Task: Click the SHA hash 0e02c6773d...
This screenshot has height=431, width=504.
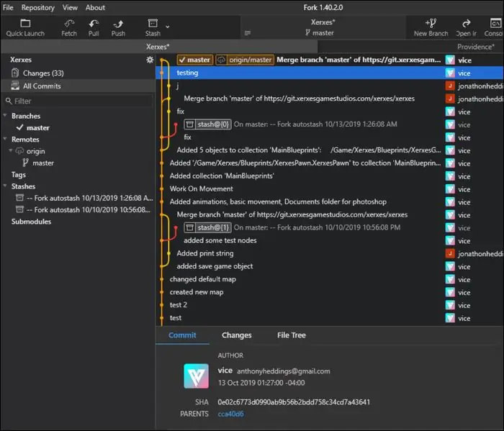Action: pos(294,402)
